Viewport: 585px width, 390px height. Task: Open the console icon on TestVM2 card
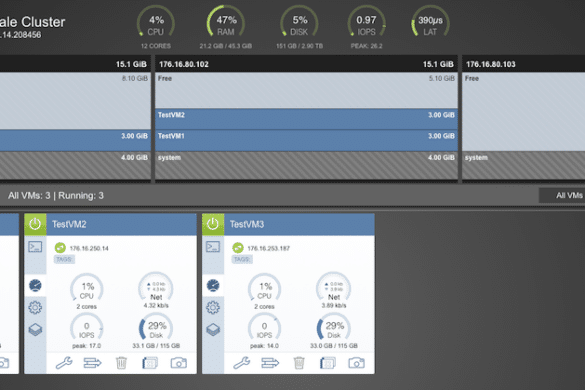[x=35, y=247]
